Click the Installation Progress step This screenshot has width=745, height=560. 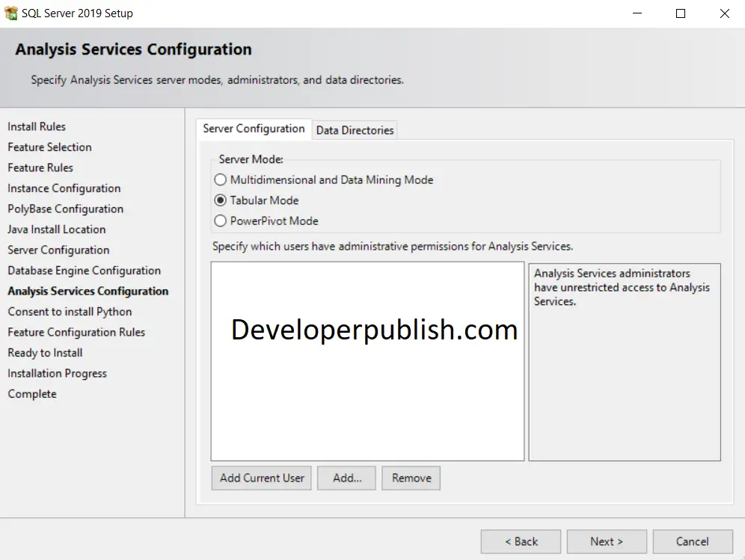pos(57,373)
